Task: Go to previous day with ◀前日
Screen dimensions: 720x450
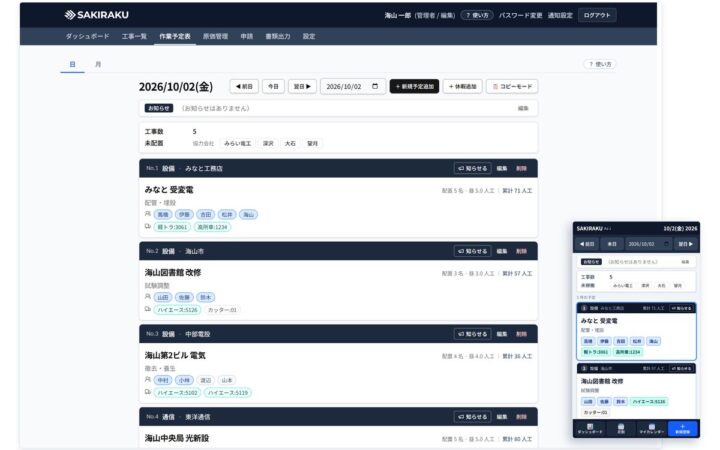Action: (244, 86)
